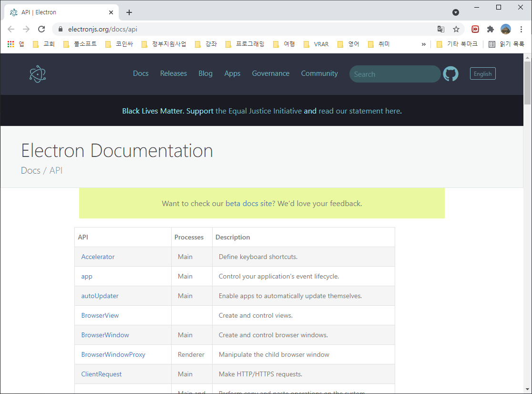Bookmark this page with the star icon
This screenshot has height=394, width=532.
[x=456, y=29]
